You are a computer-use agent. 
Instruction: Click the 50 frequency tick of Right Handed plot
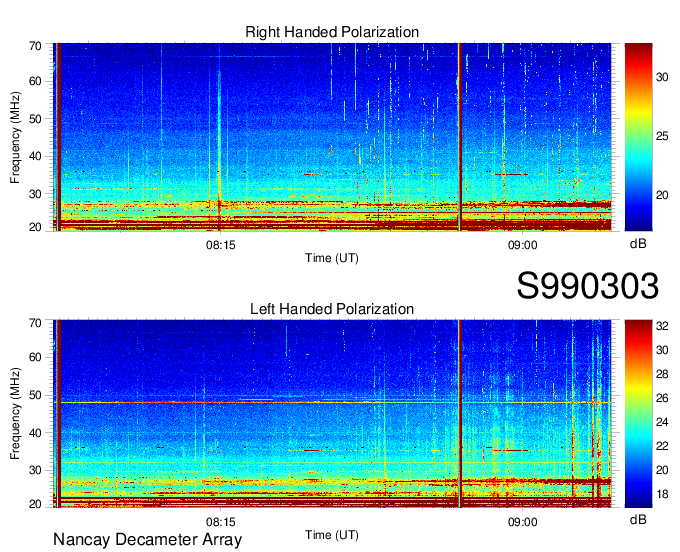pos(35,119)
